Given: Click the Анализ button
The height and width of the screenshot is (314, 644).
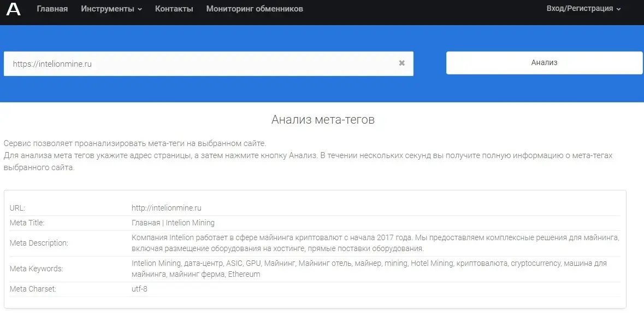Looking at the screenshot, I should click(544, 62).
